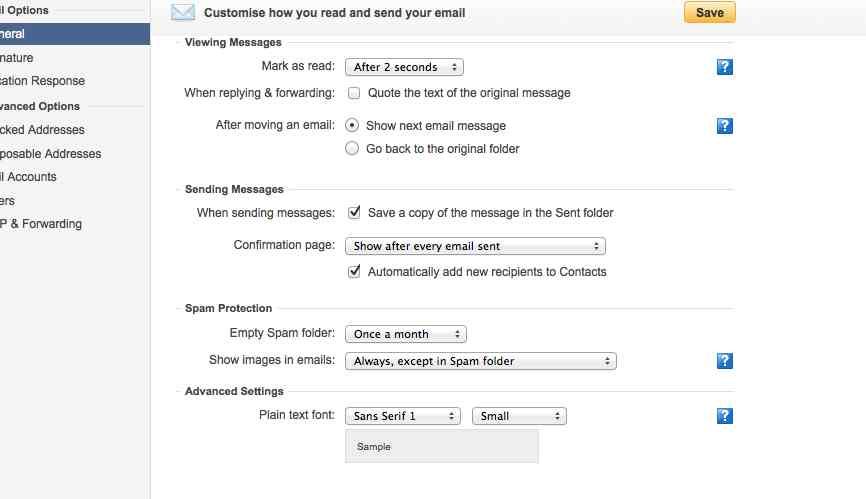
Task: Open the Small font size dropdown
Action: (x=519, y=416)
